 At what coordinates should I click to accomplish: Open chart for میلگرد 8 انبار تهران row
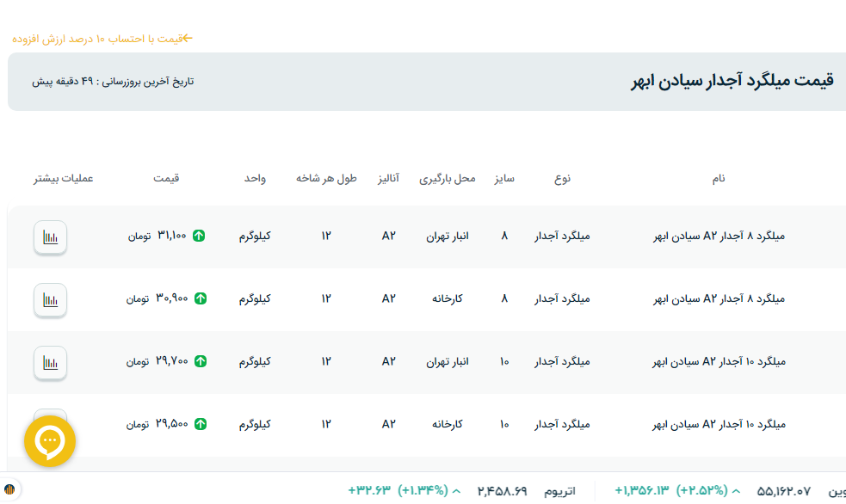(51, 237)
